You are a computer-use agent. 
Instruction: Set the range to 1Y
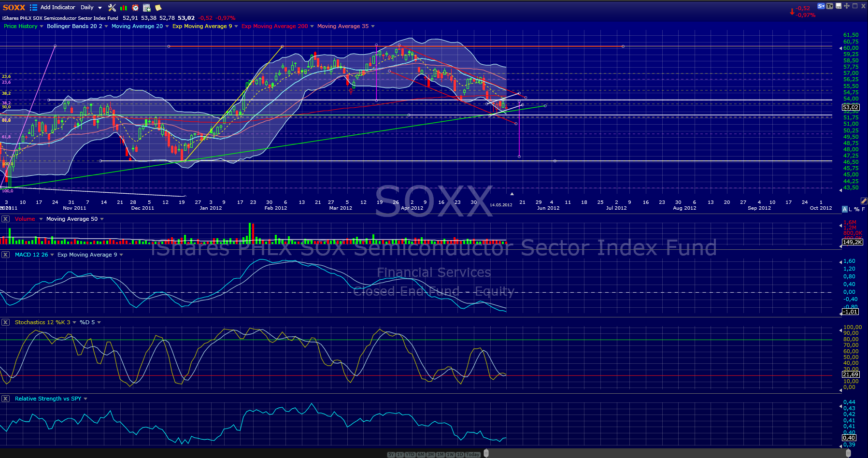[x=400, y=454]
